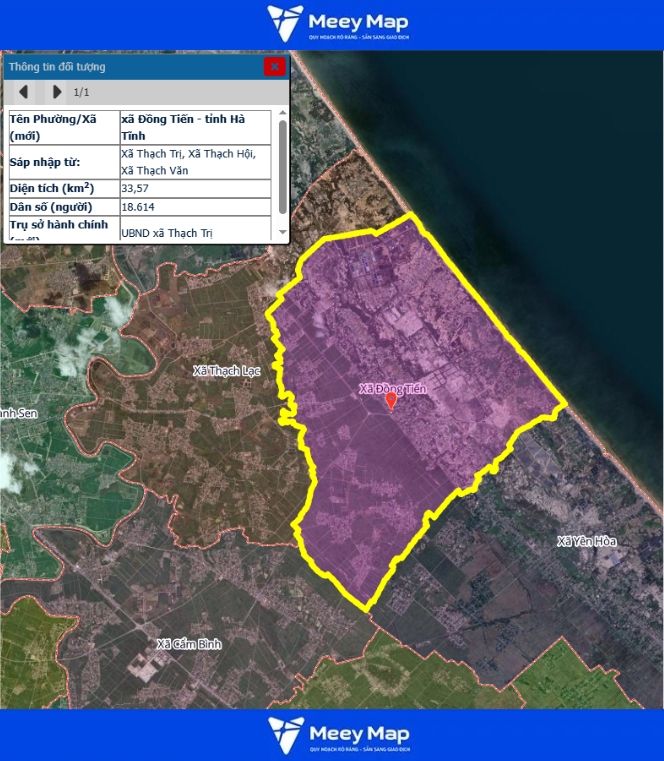Click the Xã Đồng Tiến map label
664x761 pixels.
pos(393,388)
